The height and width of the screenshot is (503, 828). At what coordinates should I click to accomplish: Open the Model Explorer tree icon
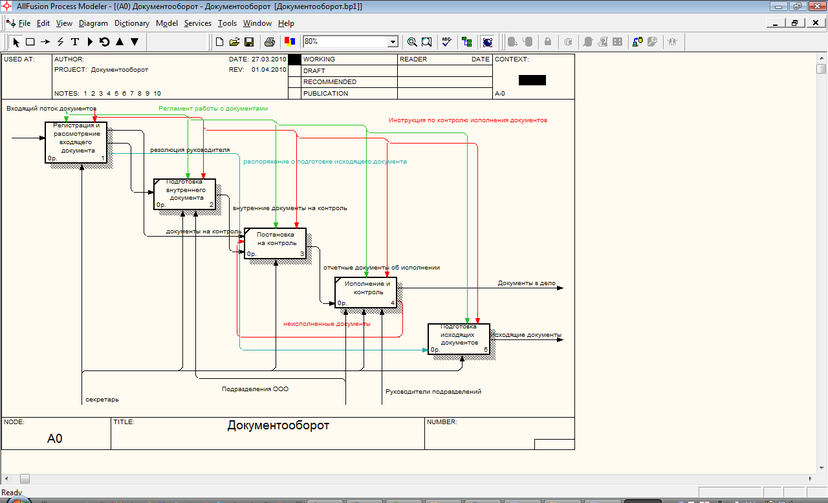(466, 42)
